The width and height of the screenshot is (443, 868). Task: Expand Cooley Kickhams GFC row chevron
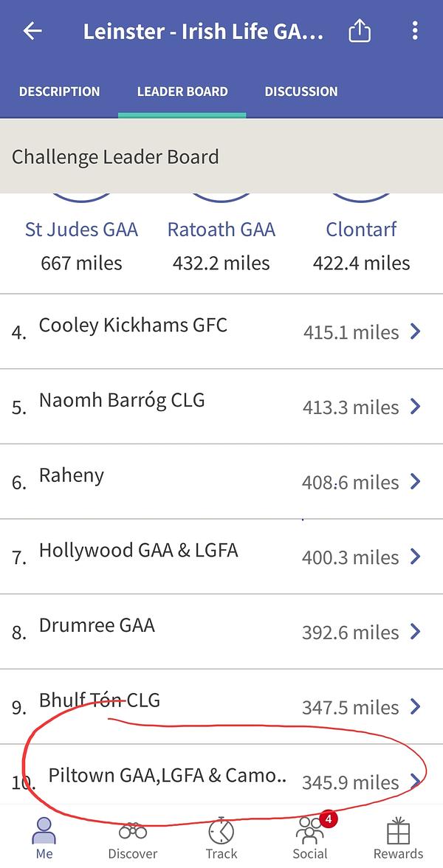[x=416, y=331]
